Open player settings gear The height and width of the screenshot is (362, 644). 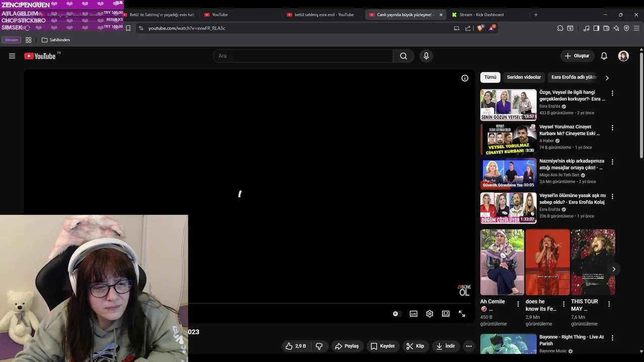[x=430, y=314]
